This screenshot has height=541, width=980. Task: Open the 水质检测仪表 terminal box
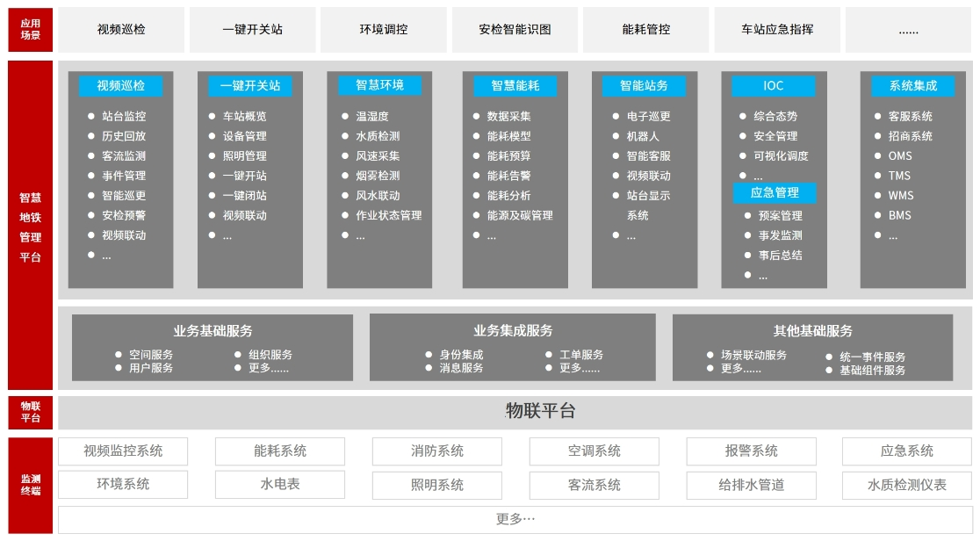click(x=907, y=485)
